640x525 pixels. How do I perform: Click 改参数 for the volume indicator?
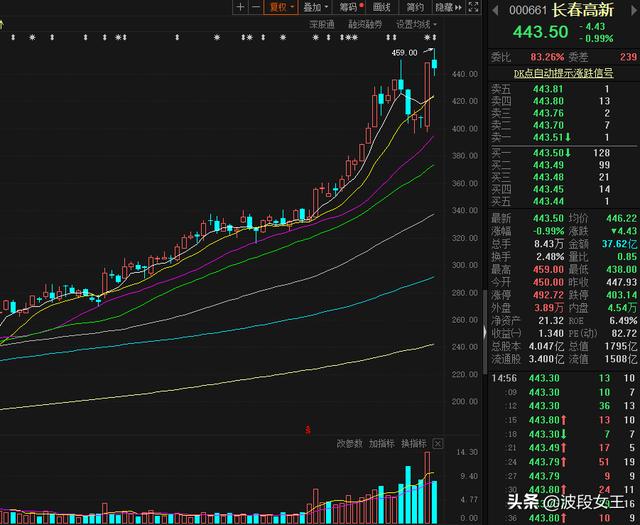click(349, 443)
